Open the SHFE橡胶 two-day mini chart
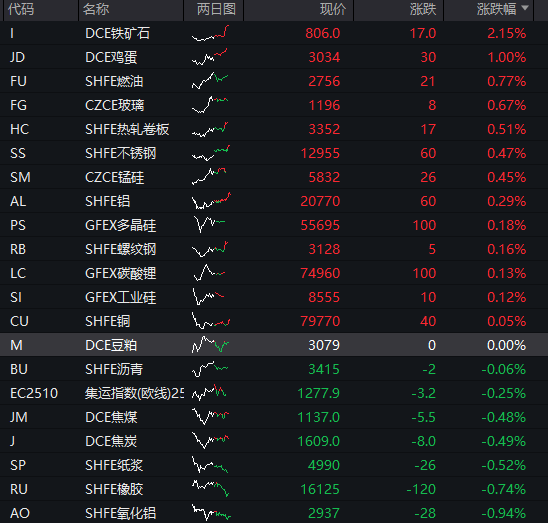Image resolution: width=548 pixels, height=523 pixels. click(x=210, y=489)
